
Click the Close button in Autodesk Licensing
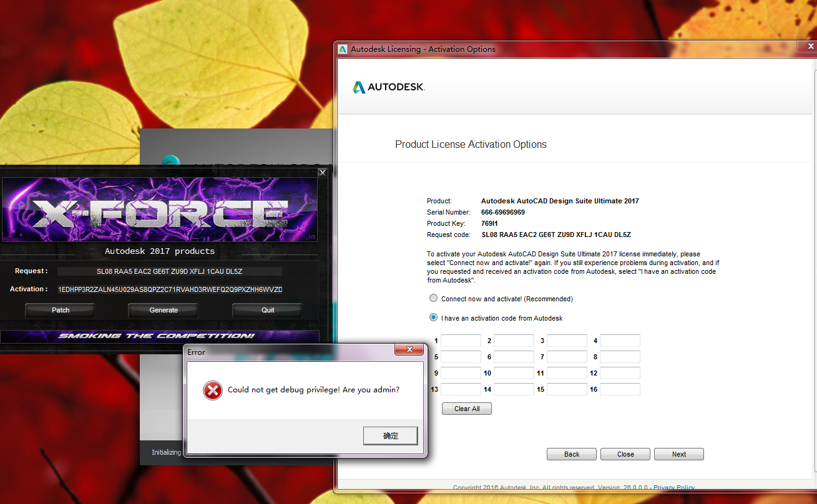pyautogui.click(x=625, y=454)
